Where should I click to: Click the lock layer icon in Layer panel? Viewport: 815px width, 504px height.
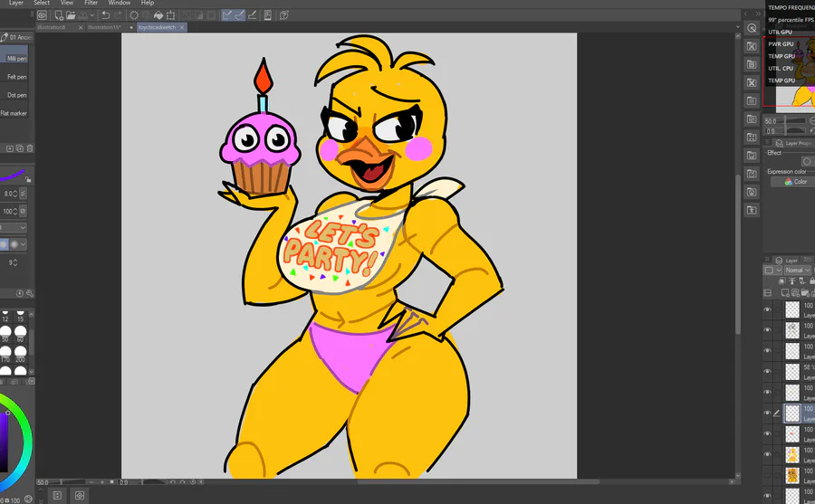point(812,281)
